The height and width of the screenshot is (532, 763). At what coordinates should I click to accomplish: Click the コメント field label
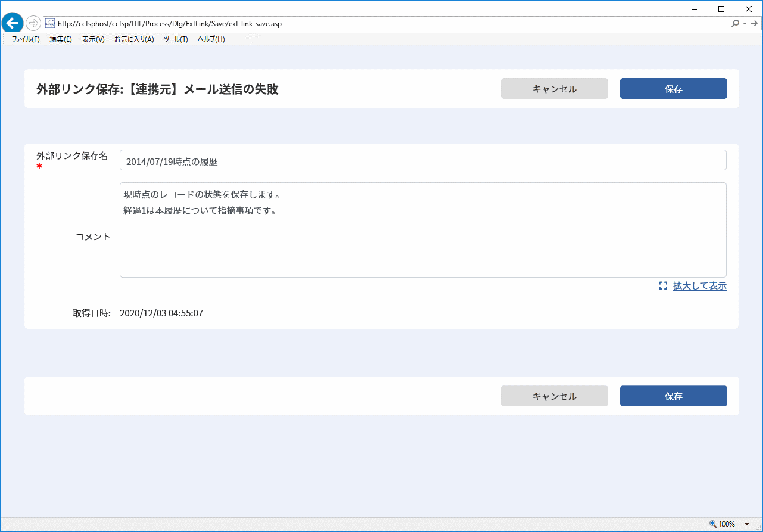click(93, 237)
